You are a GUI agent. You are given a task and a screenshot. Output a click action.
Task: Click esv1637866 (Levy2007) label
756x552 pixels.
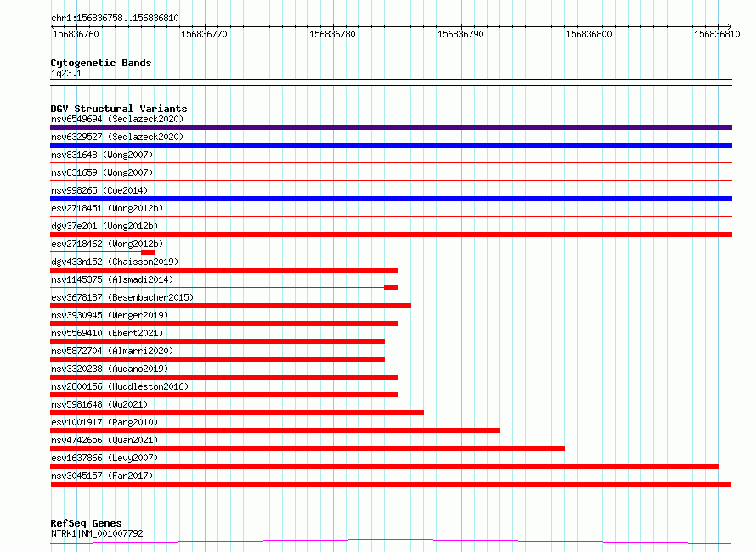coord(104,458)
